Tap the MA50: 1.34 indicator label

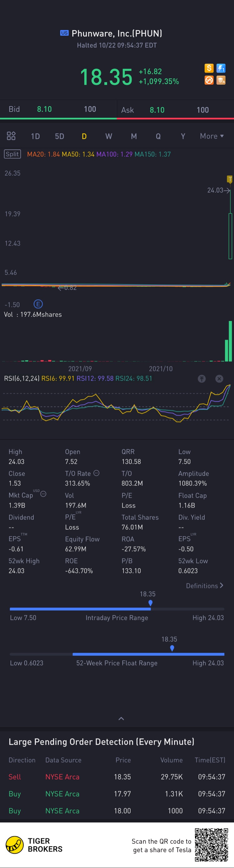pos(78,154)
